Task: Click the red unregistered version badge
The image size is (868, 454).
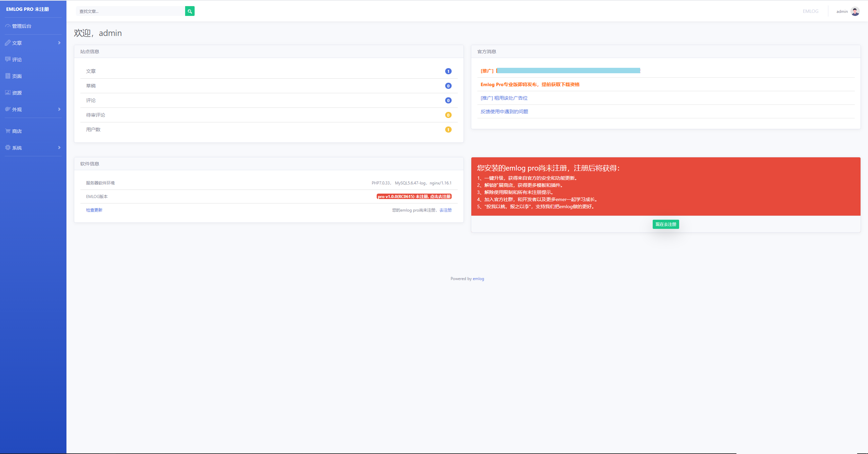Action: (x=414, y=196)
